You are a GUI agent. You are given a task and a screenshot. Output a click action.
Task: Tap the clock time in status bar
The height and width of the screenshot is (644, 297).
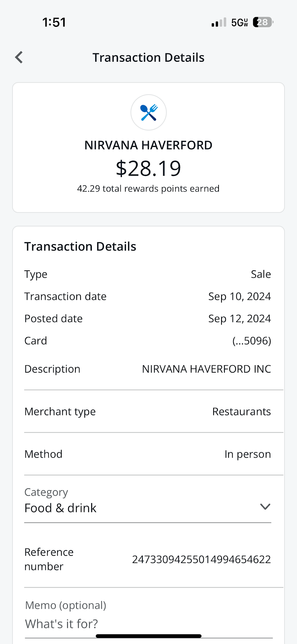(x=54, y=22)
